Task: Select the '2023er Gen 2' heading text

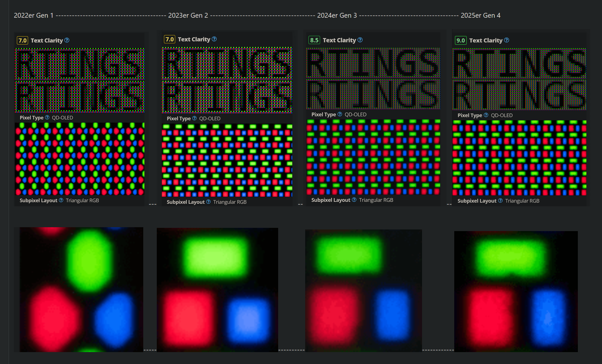Action: [x=188, y=15]
